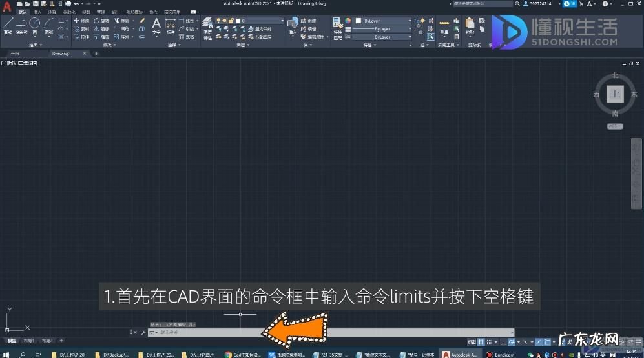Toggle snap mode dots in the status bar
The height and width of the screenshot is (358, 644).
tap(489, 342)
